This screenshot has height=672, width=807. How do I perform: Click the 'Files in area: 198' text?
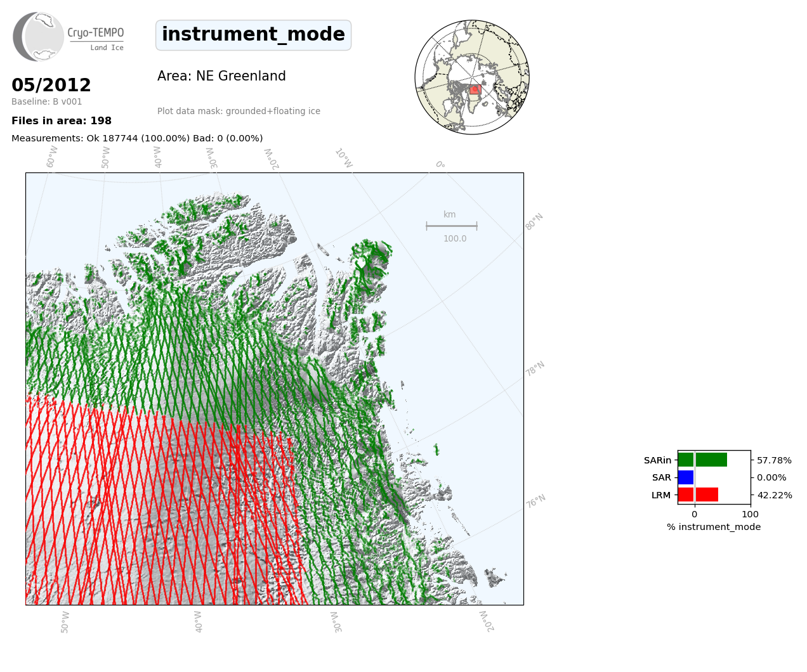tap(62, 121)
